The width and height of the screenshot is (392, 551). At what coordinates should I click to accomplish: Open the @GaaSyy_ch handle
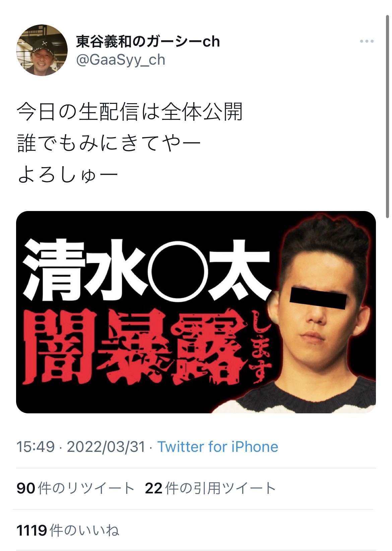[121, 60]
